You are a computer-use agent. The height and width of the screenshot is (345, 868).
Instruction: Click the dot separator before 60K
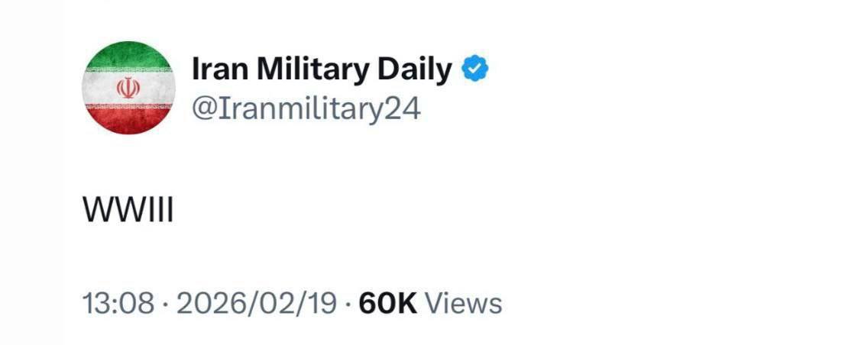[348, 304]
